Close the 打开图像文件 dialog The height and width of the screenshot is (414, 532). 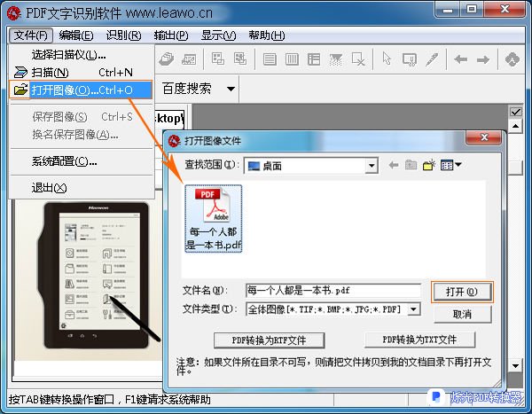coord(484,137)
